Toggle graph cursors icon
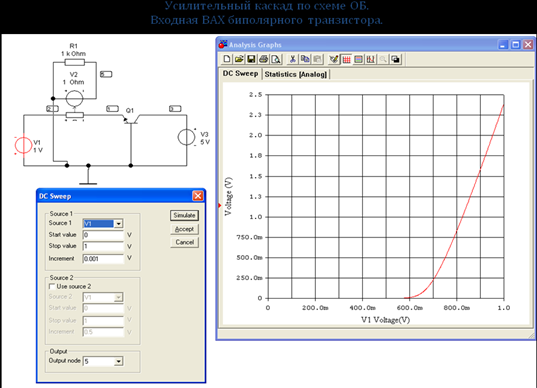 click(x=371, y=59)
